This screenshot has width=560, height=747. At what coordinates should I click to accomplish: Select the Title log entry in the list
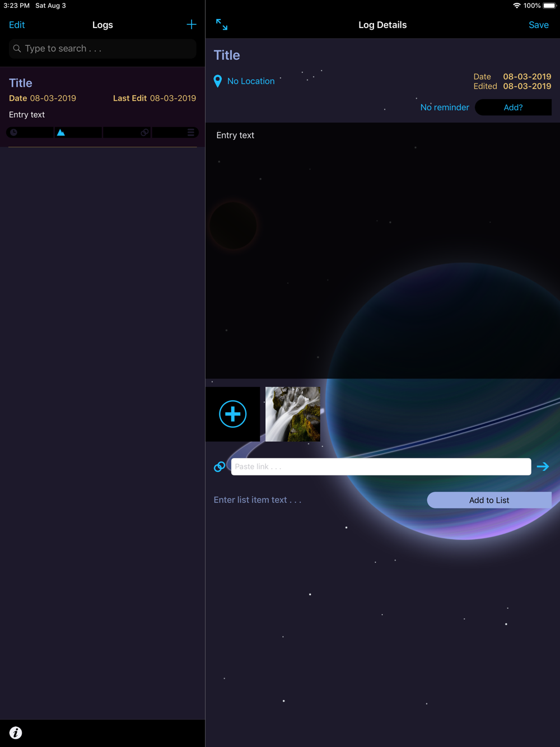pos(102,107)
